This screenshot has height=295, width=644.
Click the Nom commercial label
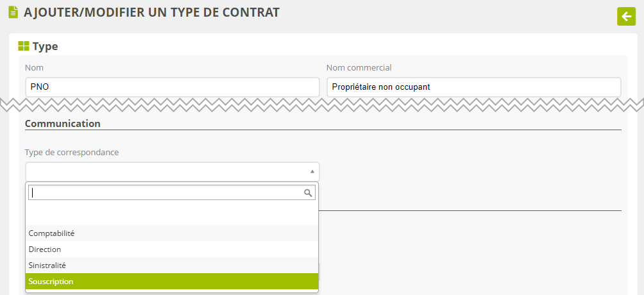[x=359, y=67]
